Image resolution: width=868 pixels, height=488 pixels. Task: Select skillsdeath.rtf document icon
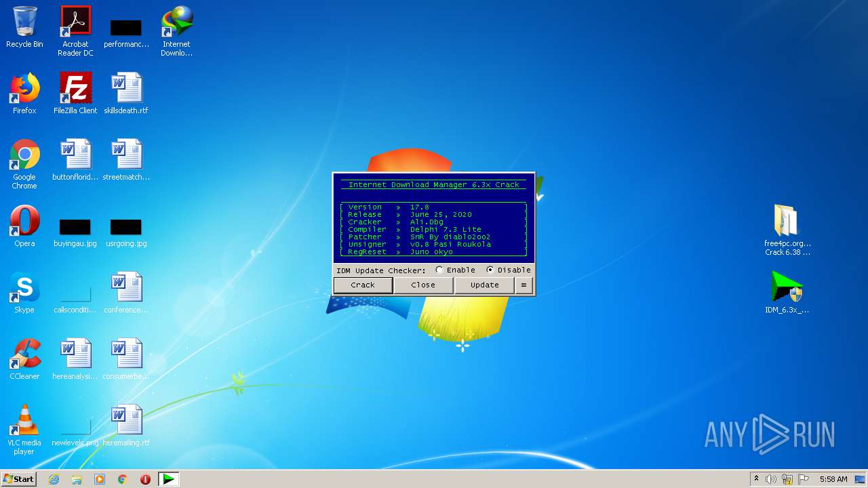coord(126,94)
